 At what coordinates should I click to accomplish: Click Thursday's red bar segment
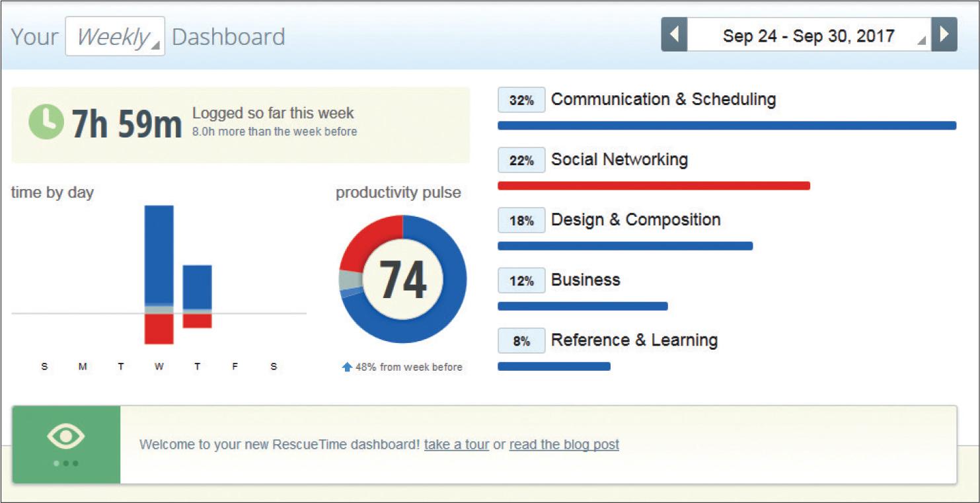[197, 321]
